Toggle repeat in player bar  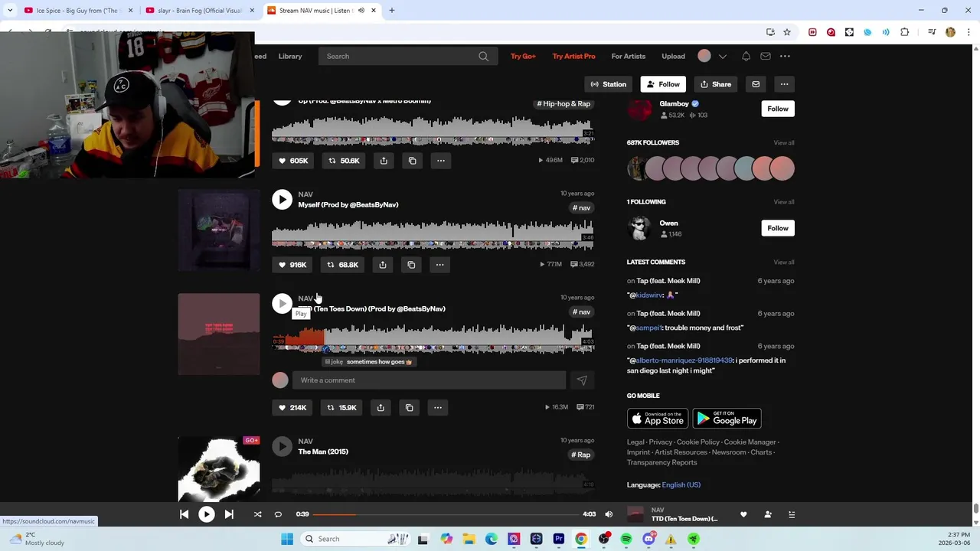click(x=278, y=514)
